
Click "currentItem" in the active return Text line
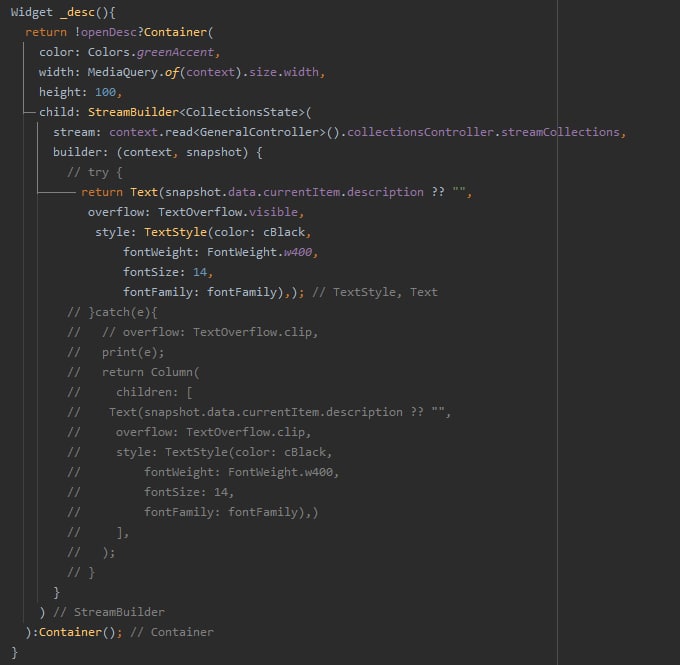301,192
